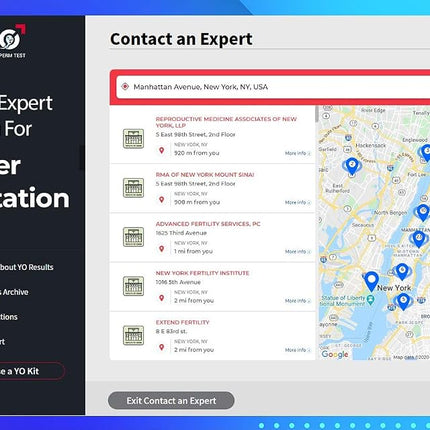Click map marker east of North Bergen
Screen dimensions: 430x430
423,212
